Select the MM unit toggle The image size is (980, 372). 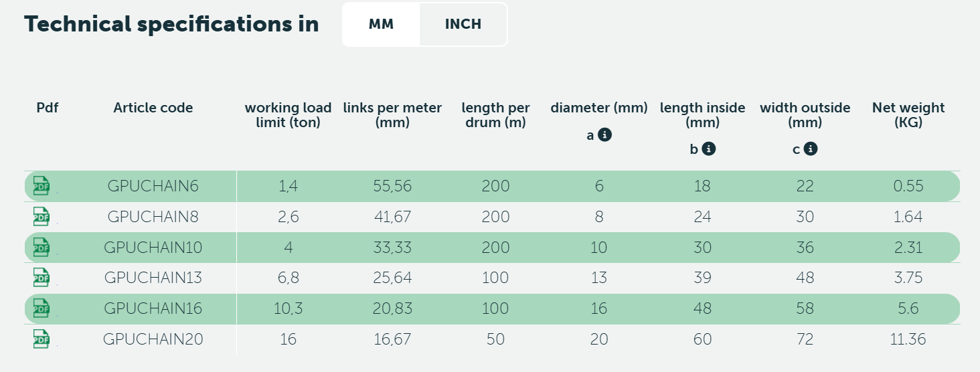click(381, 25)
